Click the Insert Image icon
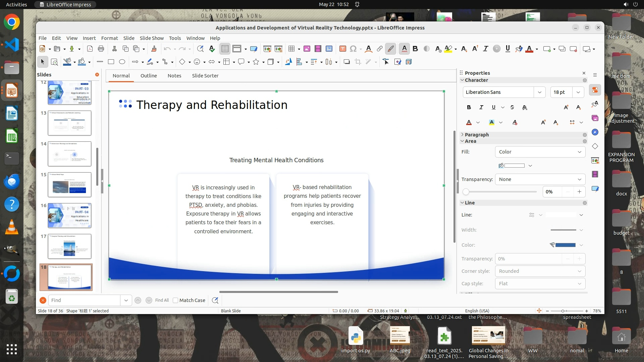Image resolution: width=644 pixels, height=362 pixels. 307,49
